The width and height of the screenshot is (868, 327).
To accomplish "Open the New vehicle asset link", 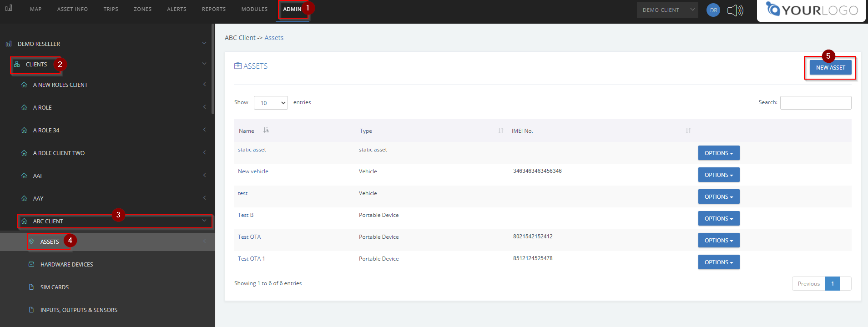I will point(253,171).
